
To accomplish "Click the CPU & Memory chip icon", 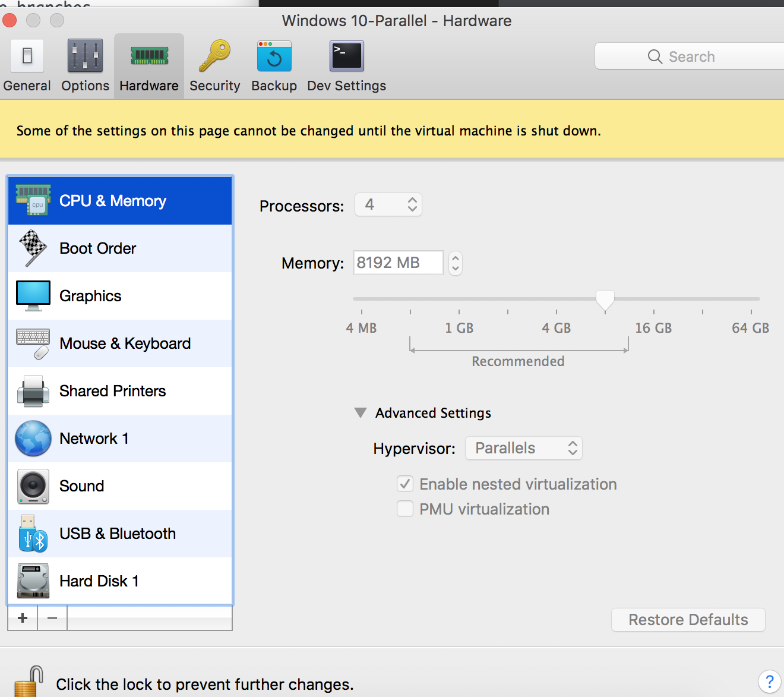I will [x=33, y=200].
